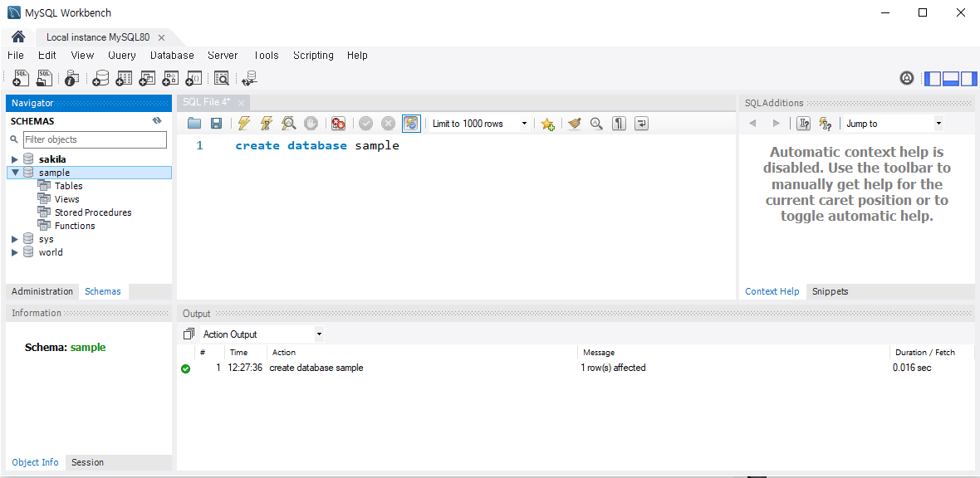Open the Action Output type dropdown
The height and width of the screenshot is (478, 980).
tap(262, 334)
